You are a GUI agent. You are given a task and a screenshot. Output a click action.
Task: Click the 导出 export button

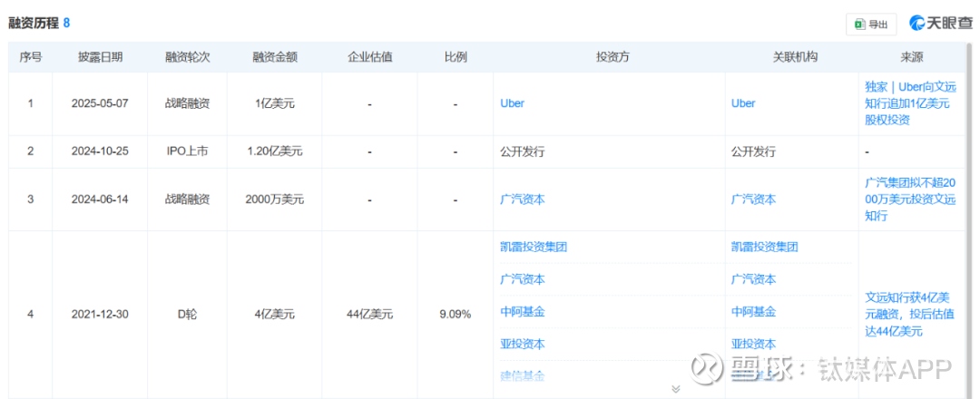click(x=870, y=24)
